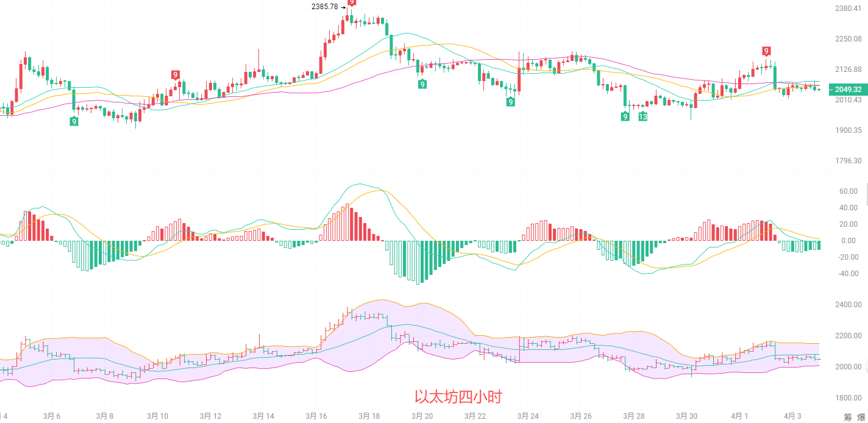Click the 3月 18 date on the time axis
Screen dimensions: 868x423
coord(369,416)
